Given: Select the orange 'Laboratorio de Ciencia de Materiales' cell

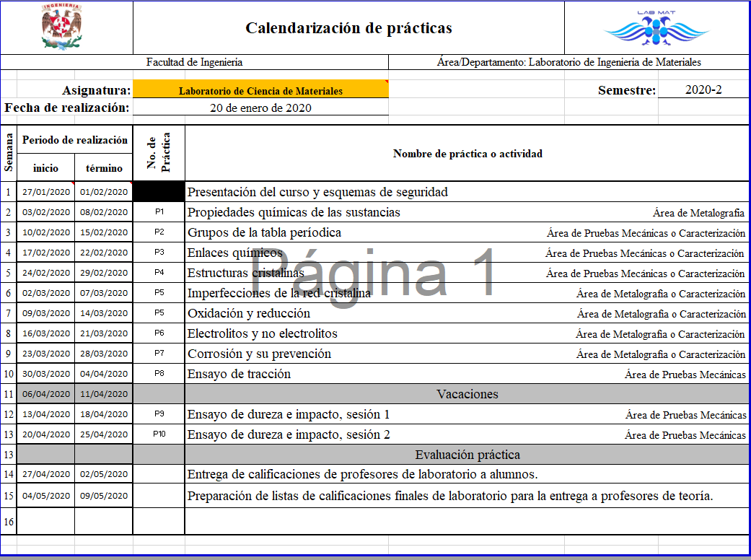Looking at the screenshot, I should [260, 90].
